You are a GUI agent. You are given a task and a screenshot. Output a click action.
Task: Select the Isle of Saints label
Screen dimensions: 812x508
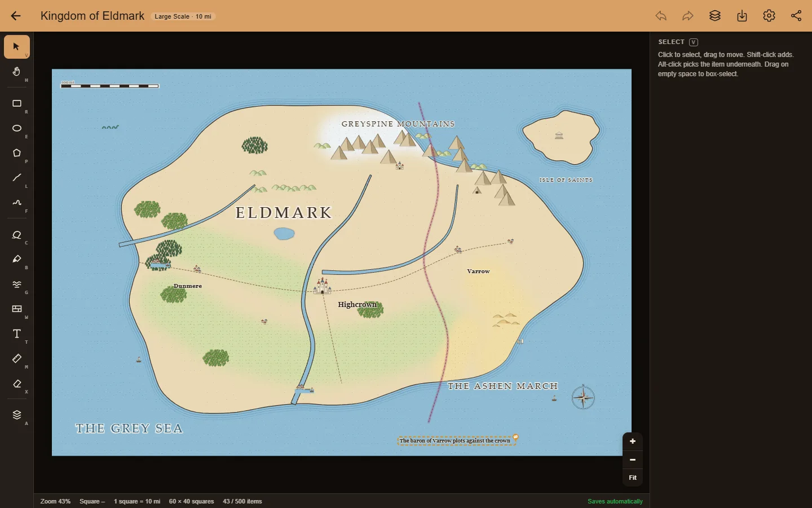[x=566, y=180]
